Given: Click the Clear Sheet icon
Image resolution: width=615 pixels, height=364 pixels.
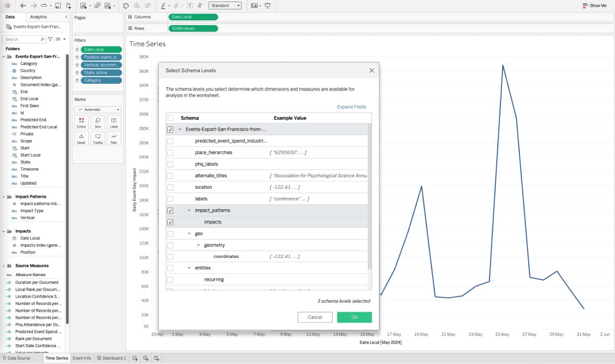Looking at the screenshot, I should [108, 5].
